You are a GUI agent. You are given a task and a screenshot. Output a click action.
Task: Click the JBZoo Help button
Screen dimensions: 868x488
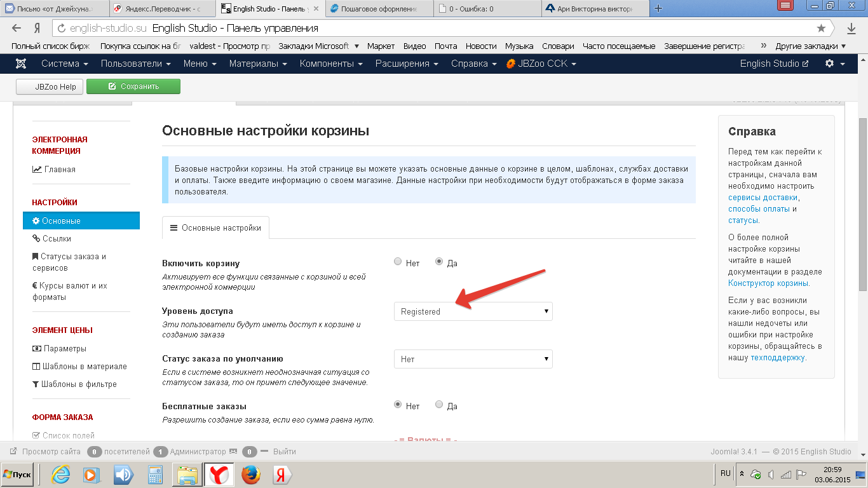coord(50,86)
